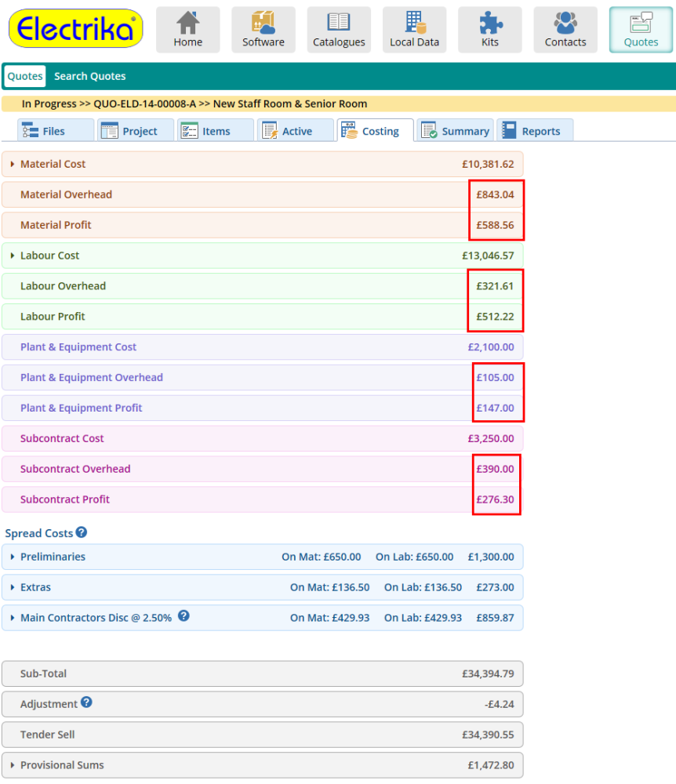676x784 pixels.
Task: Open the Adjustment help icon
Action: pos(86,703)
